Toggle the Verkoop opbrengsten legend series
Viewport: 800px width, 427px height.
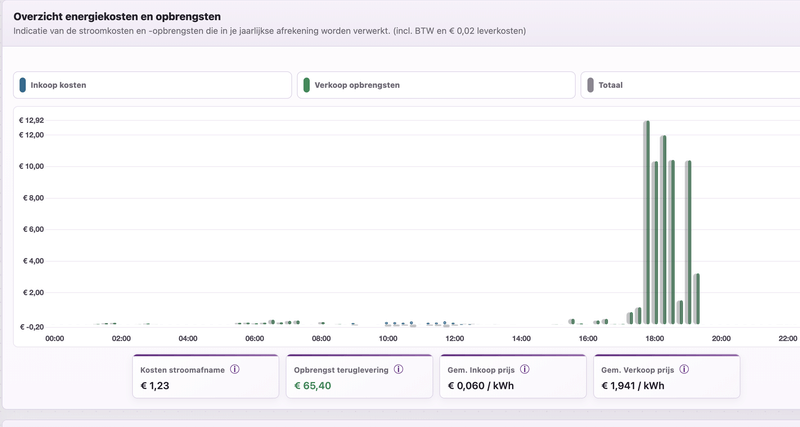(x=436, y=85)
